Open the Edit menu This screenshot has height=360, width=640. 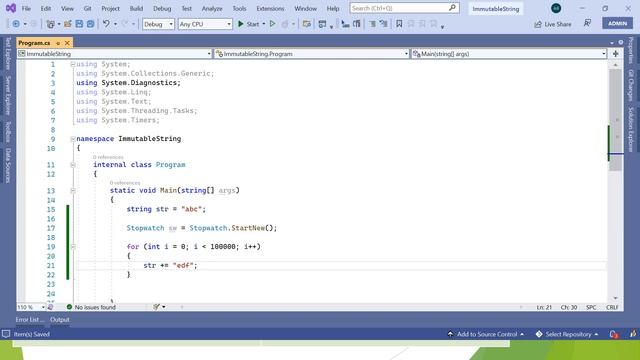coord(46,8)
